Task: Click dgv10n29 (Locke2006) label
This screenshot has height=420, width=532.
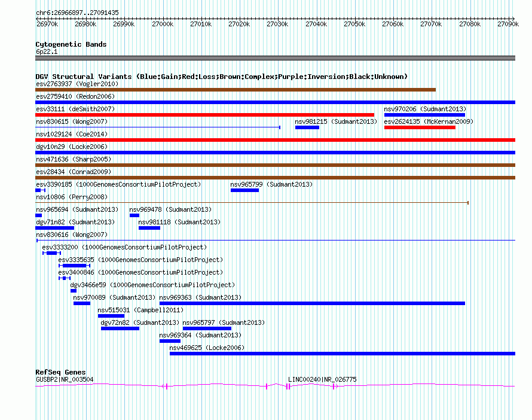Action: click(x=72, y=147)
